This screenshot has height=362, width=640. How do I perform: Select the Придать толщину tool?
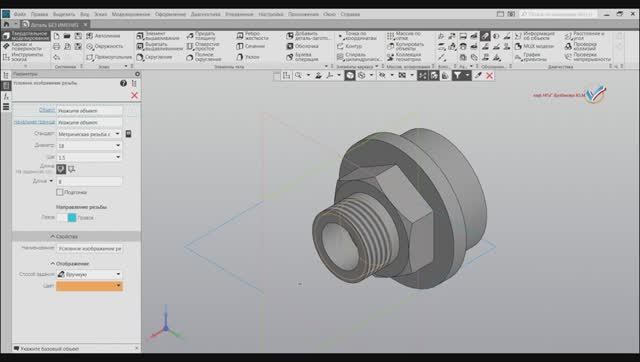tap(202, 36)
